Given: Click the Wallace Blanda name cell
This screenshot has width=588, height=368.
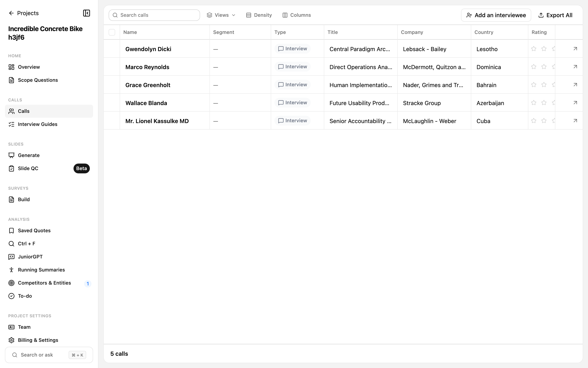Looking at the screenshot, I should (165, 103).
